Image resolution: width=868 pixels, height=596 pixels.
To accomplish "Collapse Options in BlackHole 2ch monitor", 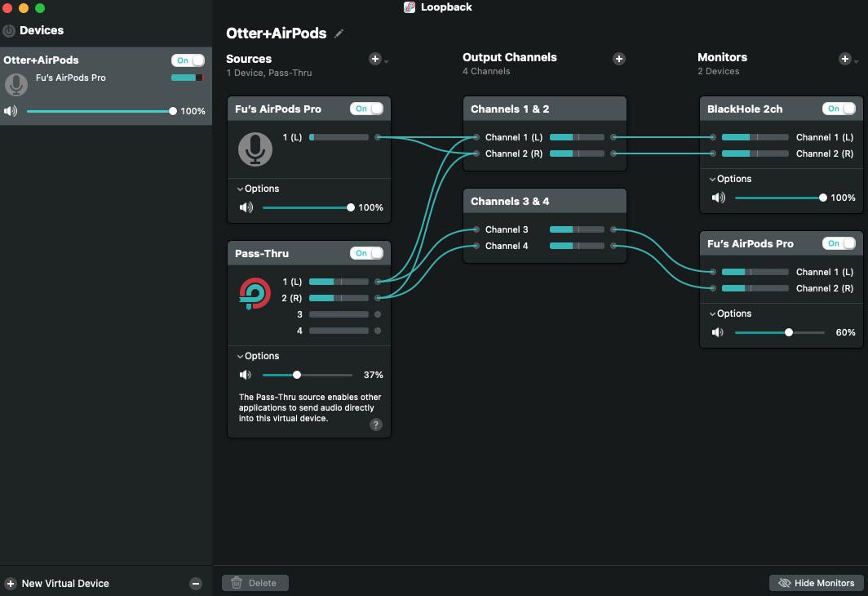I will (x=730, y=179).
